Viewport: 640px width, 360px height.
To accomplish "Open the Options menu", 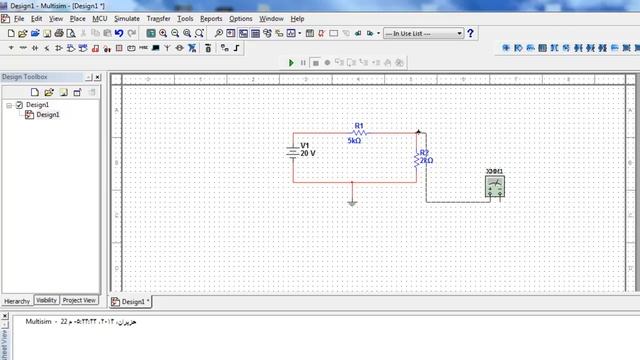I will [240, 19].
